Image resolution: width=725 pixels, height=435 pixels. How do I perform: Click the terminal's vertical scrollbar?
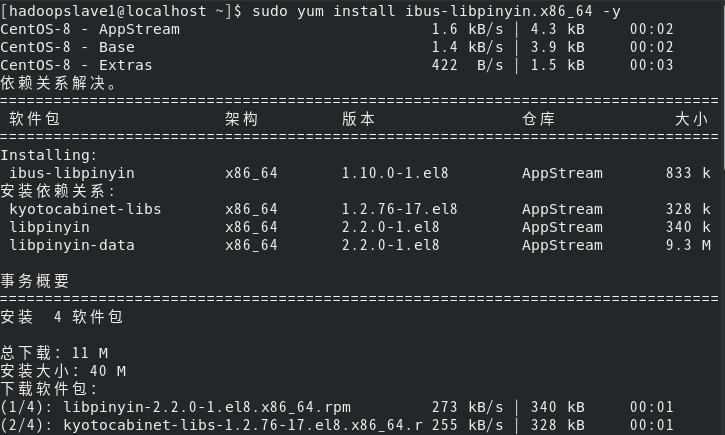click(723, 217)
